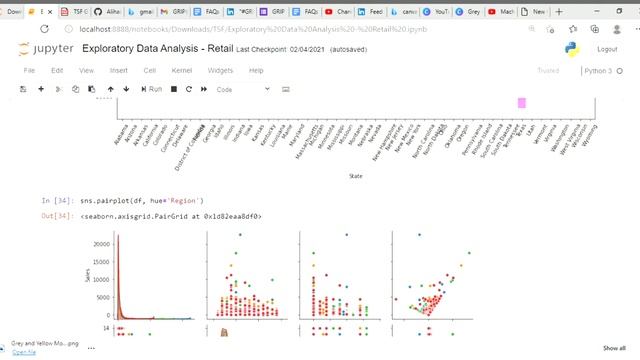
Task: Copy the selected cells using the copy icon
Action: 76,89
